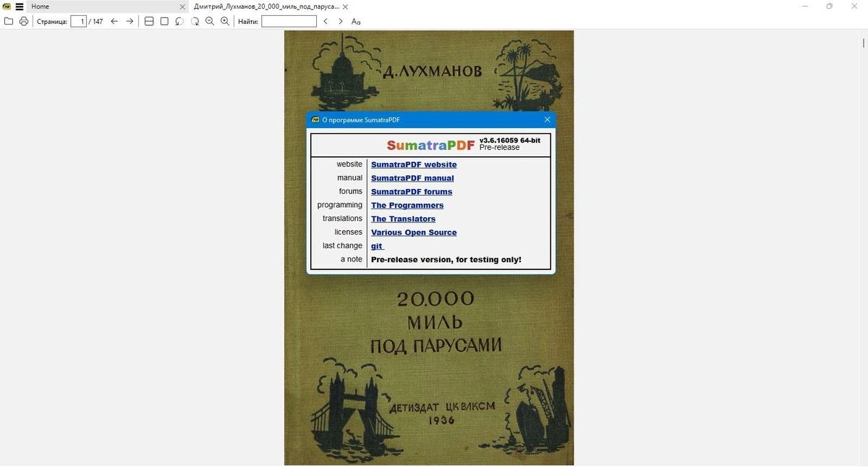Go to previous page with left arrow
868x467 pixels.
pyautogui.click(x=114, y=21)
